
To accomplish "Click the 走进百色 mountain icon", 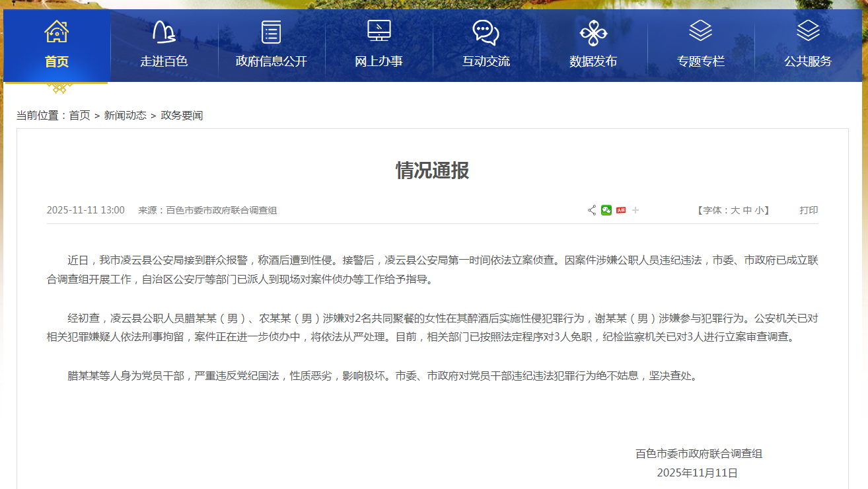I will pyautogui.click(x=164, y=31).
